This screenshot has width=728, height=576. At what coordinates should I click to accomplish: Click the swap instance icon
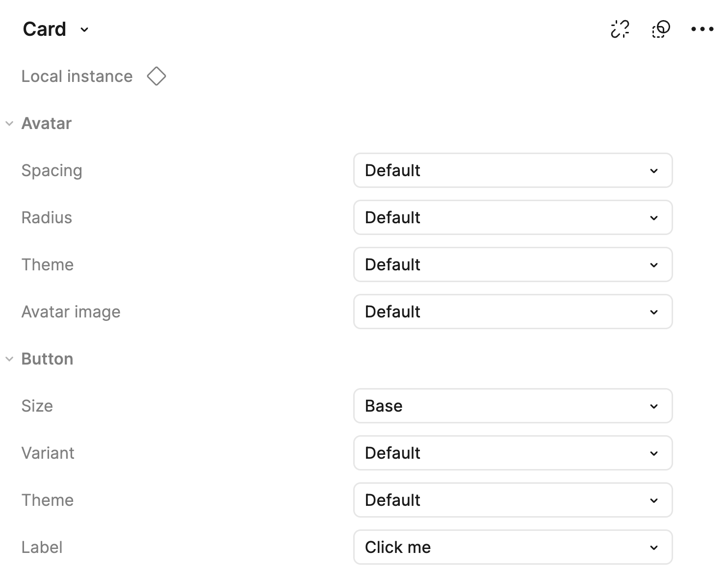[661, 29]
